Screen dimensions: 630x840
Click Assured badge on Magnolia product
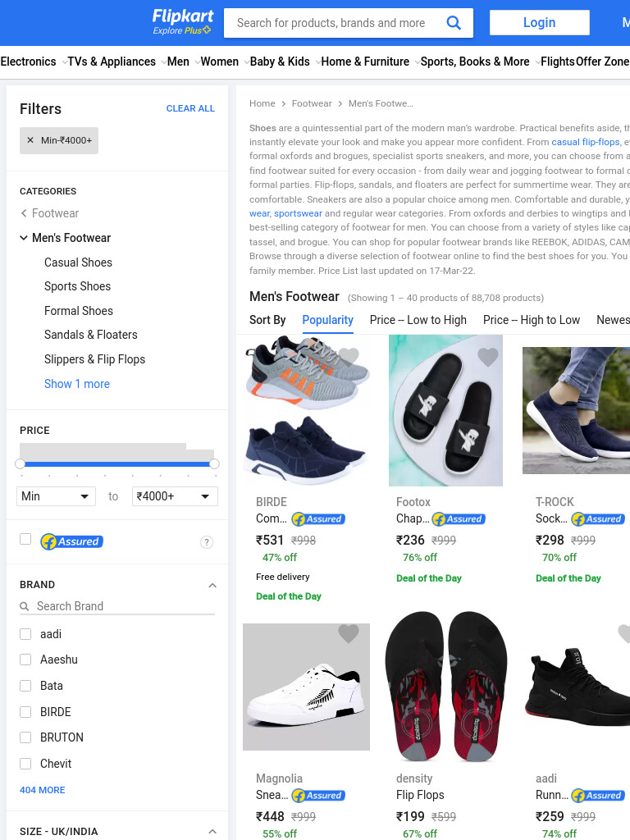[x=318, y=796]
